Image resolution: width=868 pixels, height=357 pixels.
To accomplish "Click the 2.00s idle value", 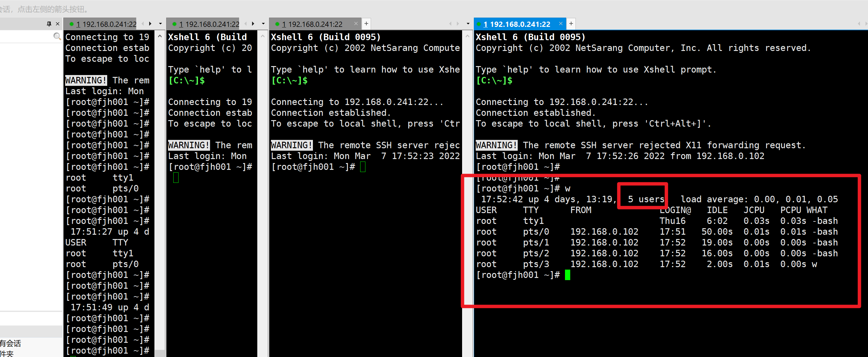I will (x=720, y=264).
